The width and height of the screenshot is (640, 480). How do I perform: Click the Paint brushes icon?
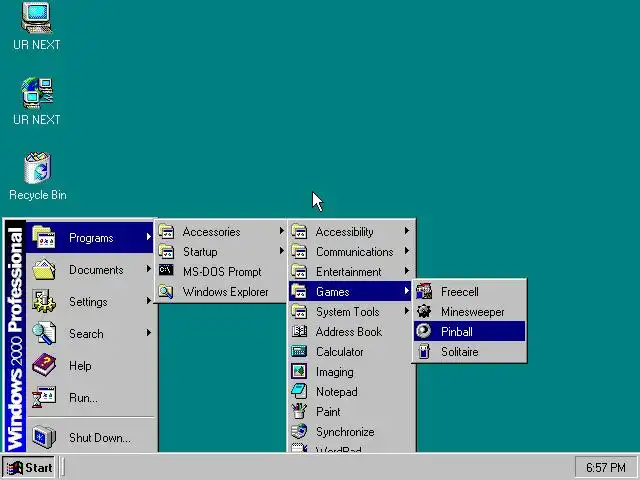click(x=299, y=411)
